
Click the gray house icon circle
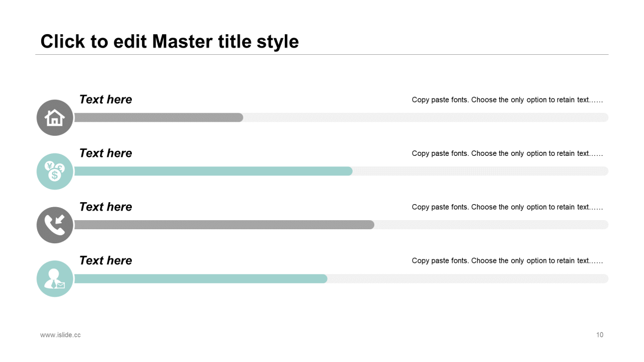point(55,118)
